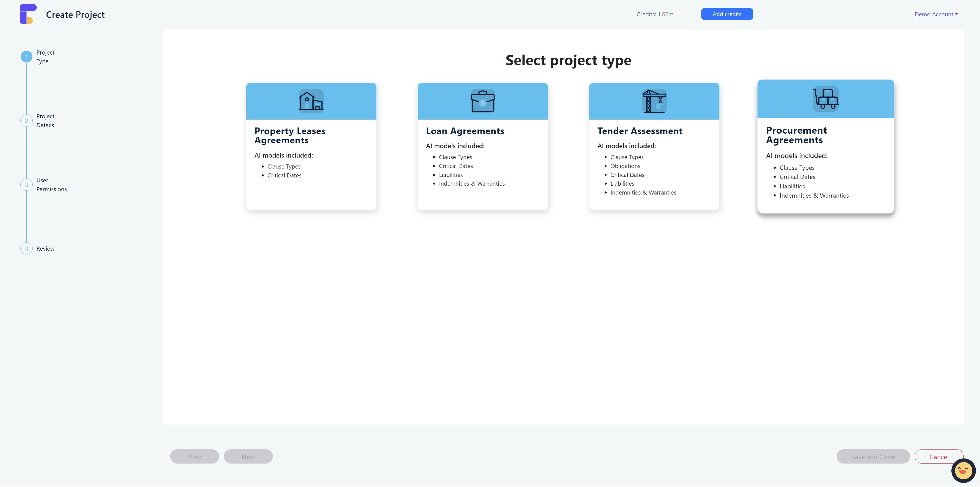Screen dimensions: 980x487
Task: Select the Loan Agreements card title
Action: tap(465, 131)
